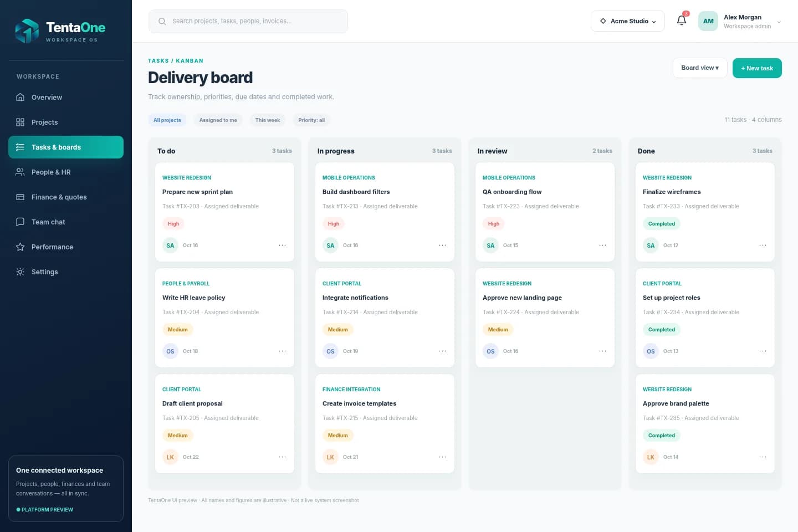Screen dimensions: 798x532
Task: Open Settings gear icon
Action: point(21,272)
